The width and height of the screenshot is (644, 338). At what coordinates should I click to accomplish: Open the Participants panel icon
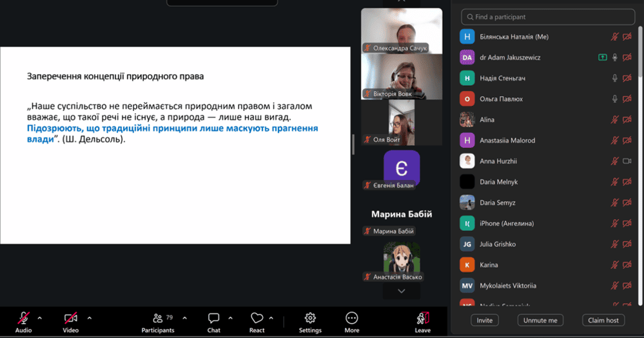click(157, 318)
